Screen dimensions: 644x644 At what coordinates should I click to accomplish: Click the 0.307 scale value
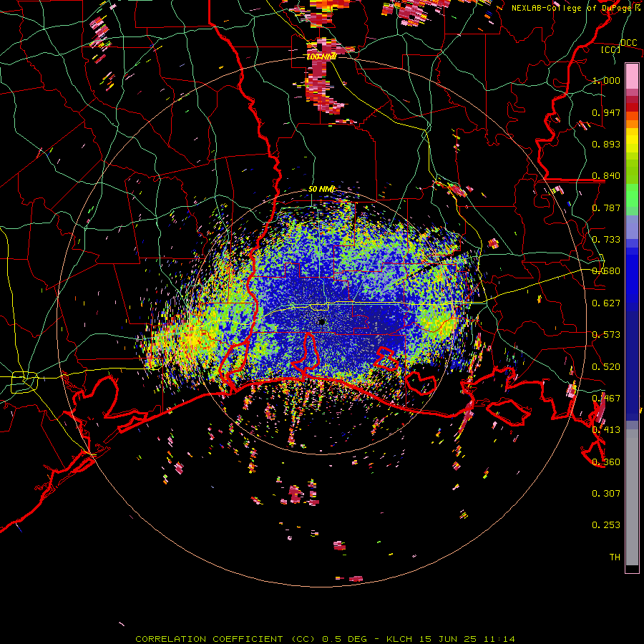pos(606,494)
